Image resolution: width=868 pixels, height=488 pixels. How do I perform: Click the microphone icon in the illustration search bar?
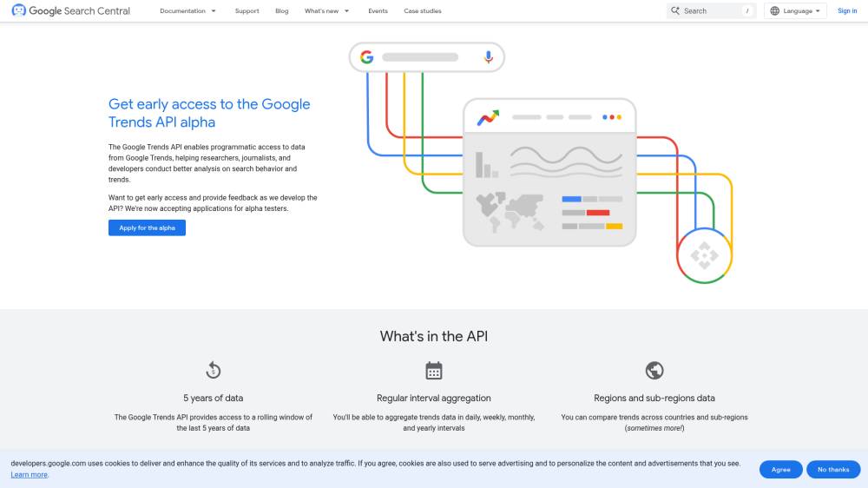coord(488,57)
